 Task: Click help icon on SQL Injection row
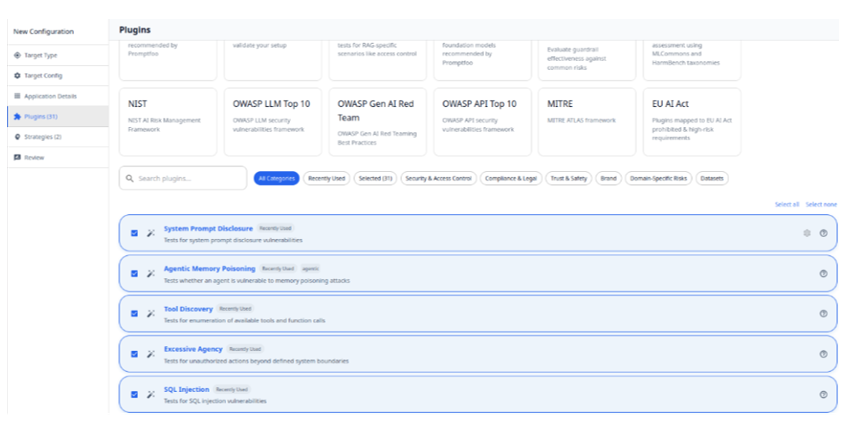pos(823,393)
